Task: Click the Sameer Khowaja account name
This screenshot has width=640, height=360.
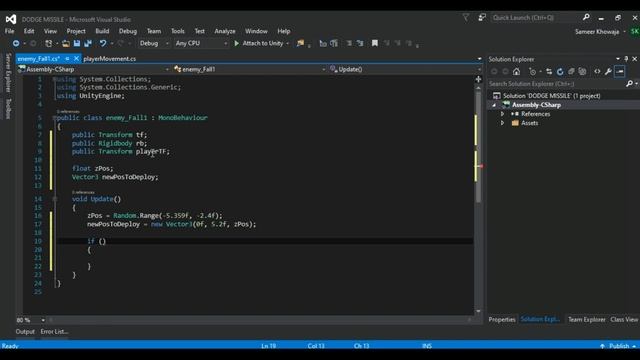Action: 597,31
